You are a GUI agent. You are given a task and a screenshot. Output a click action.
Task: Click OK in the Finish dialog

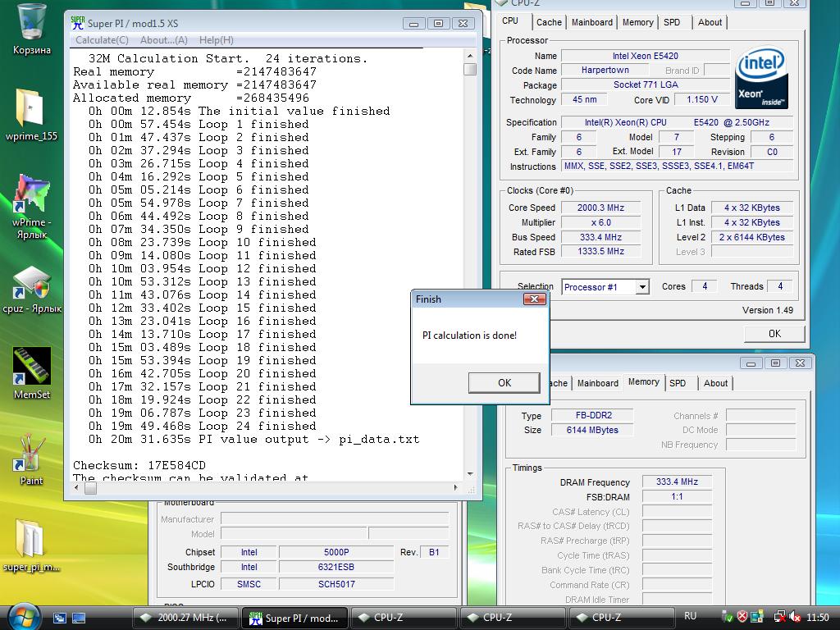(504, 382)
